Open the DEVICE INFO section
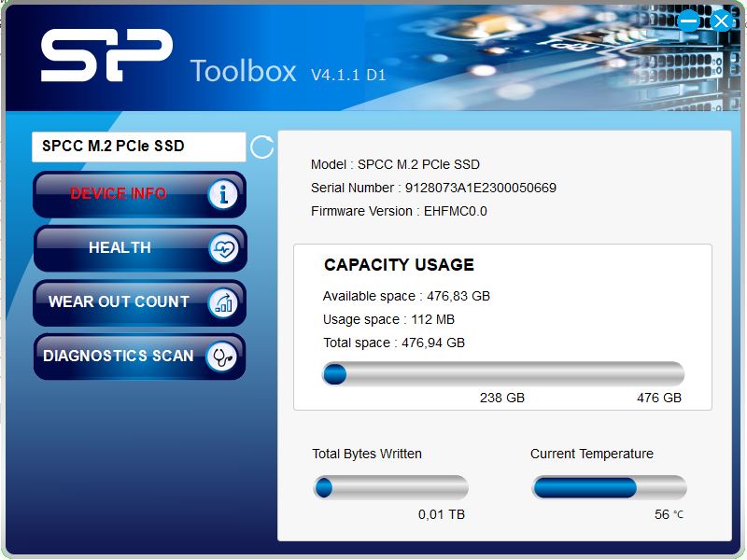 pyautogui.click(x=139, y=194)
